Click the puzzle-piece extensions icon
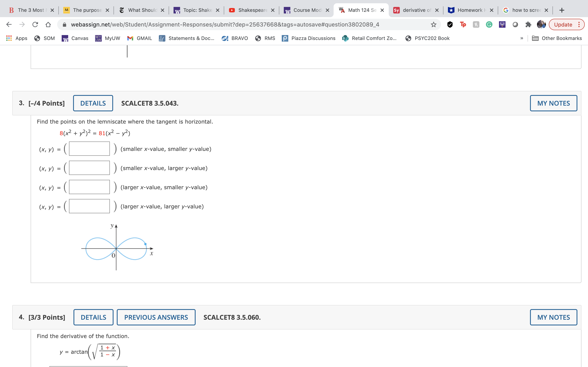The height and width of the screenshot is (367, 588). tap(528, 24)
